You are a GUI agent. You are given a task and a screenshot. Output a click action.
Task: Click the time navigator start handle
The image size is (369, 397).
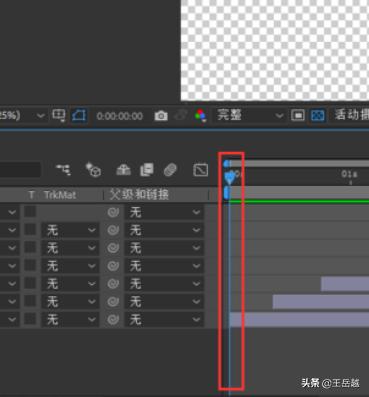[226, 164]
